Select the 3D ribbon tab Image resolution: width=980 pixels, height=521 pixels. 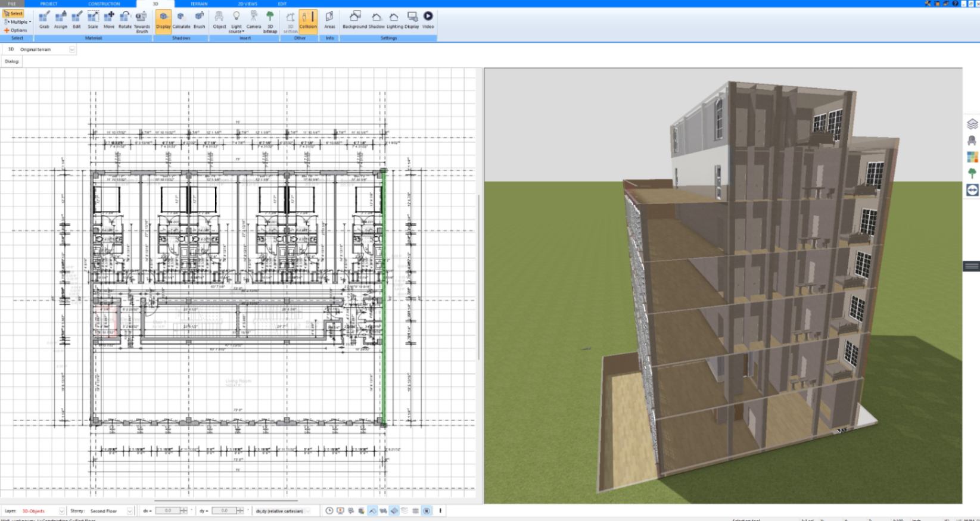[x=155, y=4]
